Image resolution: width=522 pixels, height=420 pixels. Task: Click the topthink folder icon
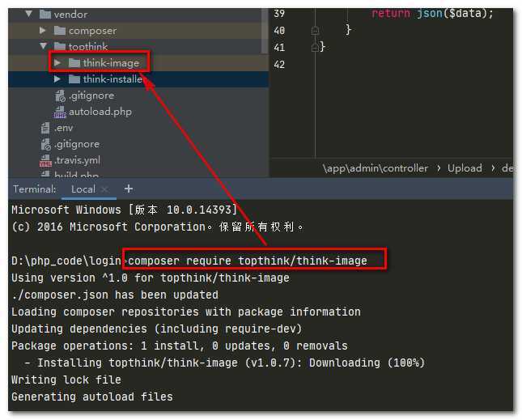point(60,46)
